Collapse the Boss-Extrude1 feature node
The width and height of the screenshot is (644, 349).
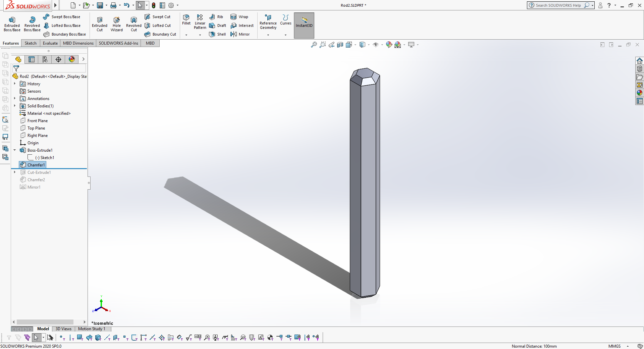[15, 150]
